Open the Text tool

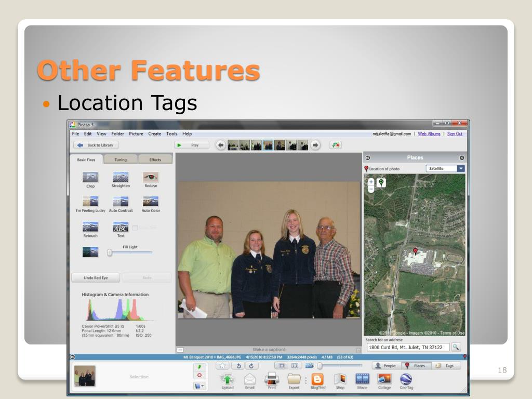coord(121,227)
